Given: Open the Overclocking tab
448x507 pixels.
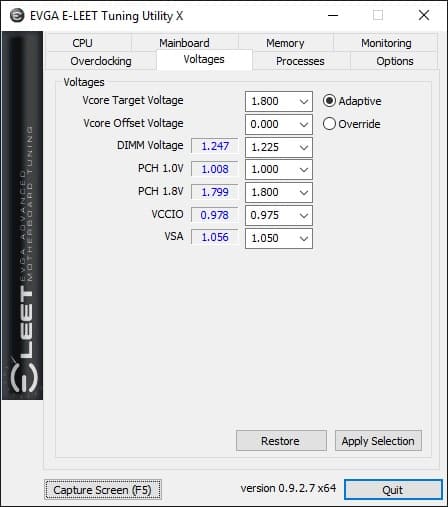Looking at the screenshot, I should pos(101,61).
